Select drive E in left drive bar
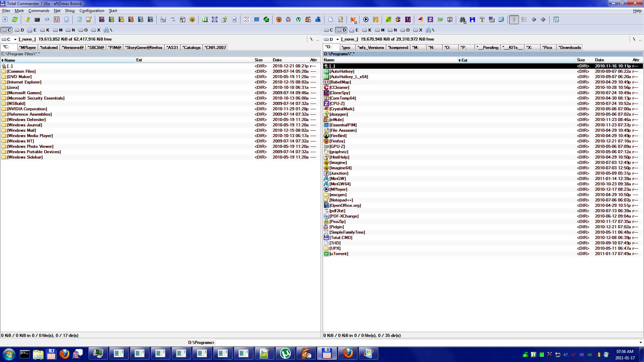 coord(32,30)
